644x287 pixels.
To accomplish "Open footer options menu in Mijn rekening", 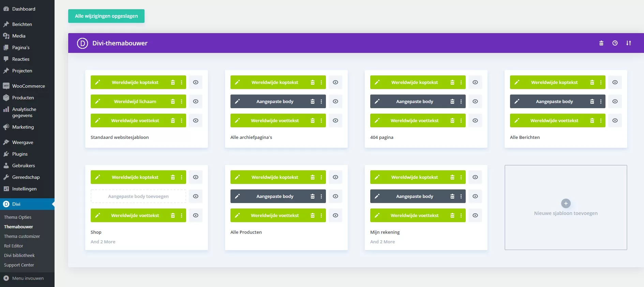I will 461,215.
